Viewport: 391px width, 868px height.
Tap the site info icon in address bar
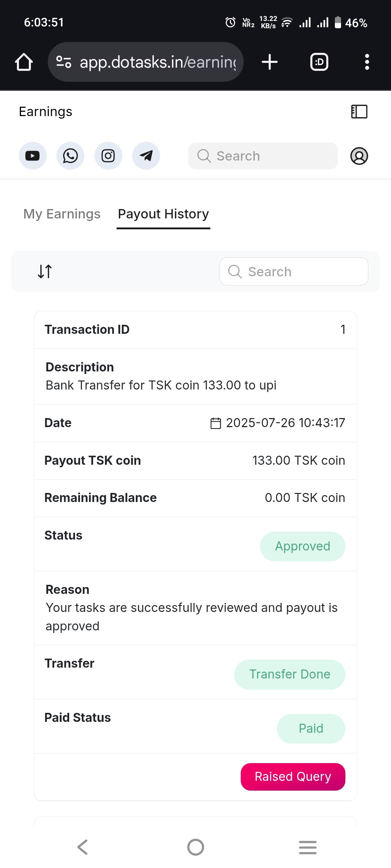(x=64, y=62)
